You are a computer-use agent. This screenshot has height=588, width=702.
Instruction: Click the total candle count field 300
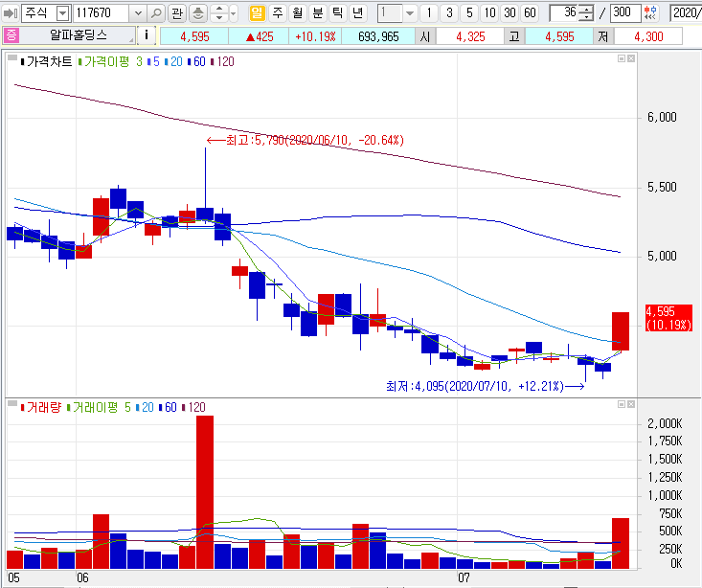625,13
